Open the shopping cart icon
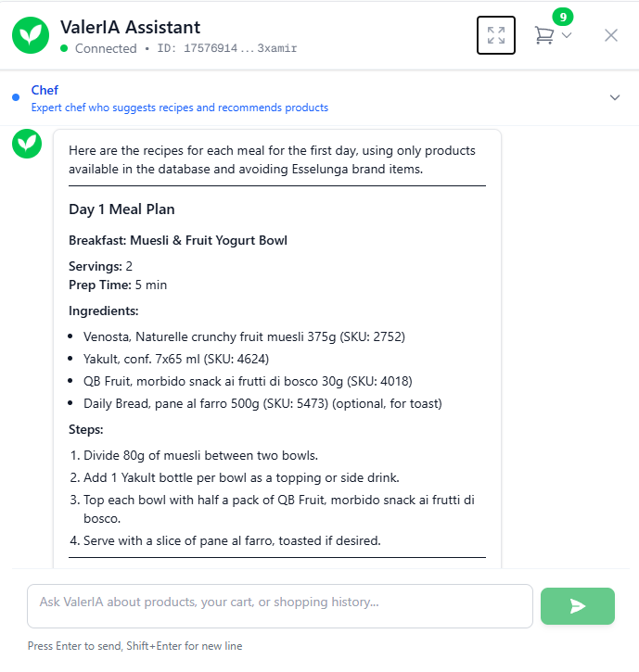 point(544,35)
